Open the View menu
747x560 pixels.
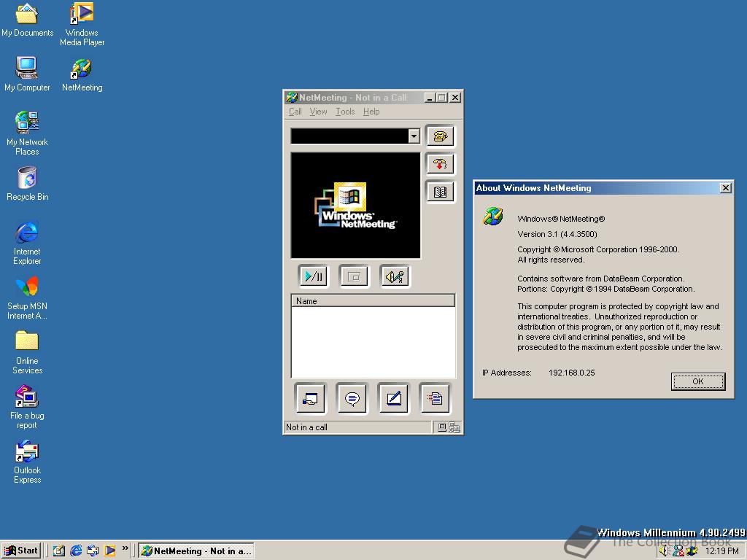(318, 112)
